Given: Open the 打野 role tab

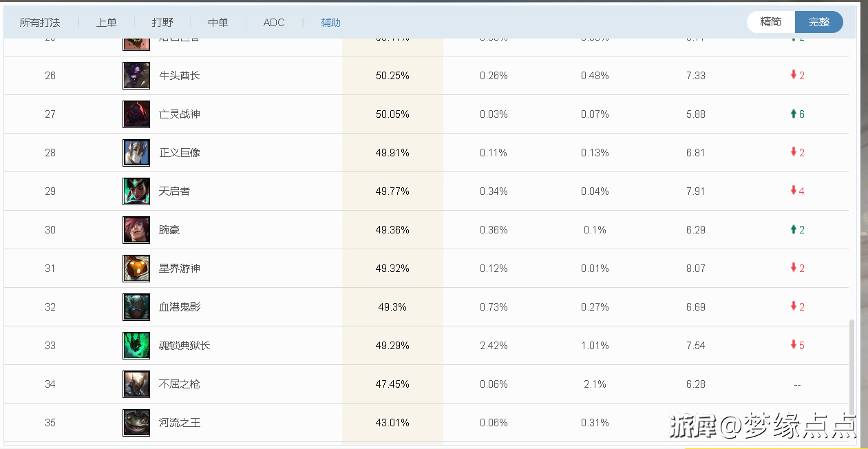Looking at the screenshot, I should (162, 23).
